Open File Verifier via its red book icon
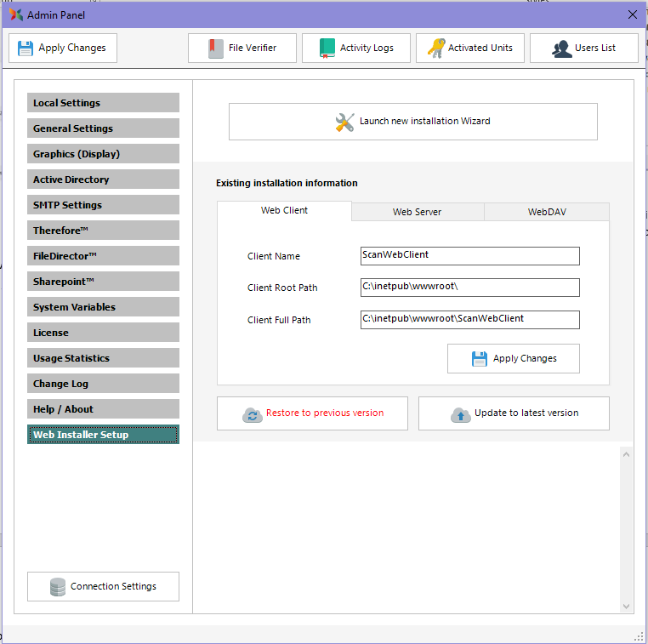Viewport: 648px width, 644px height. tap(216, 48)
